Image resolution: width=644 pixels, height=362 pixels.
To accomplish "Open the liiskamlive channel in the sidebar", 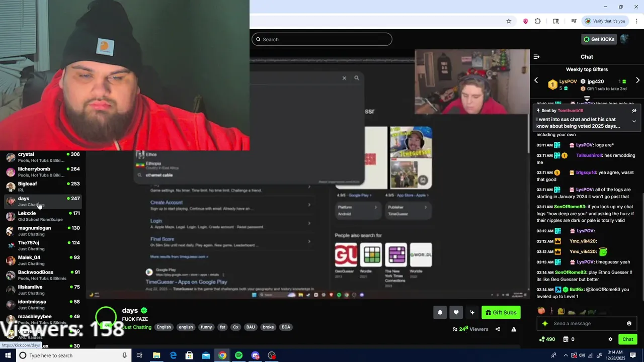I will (42, 290).
